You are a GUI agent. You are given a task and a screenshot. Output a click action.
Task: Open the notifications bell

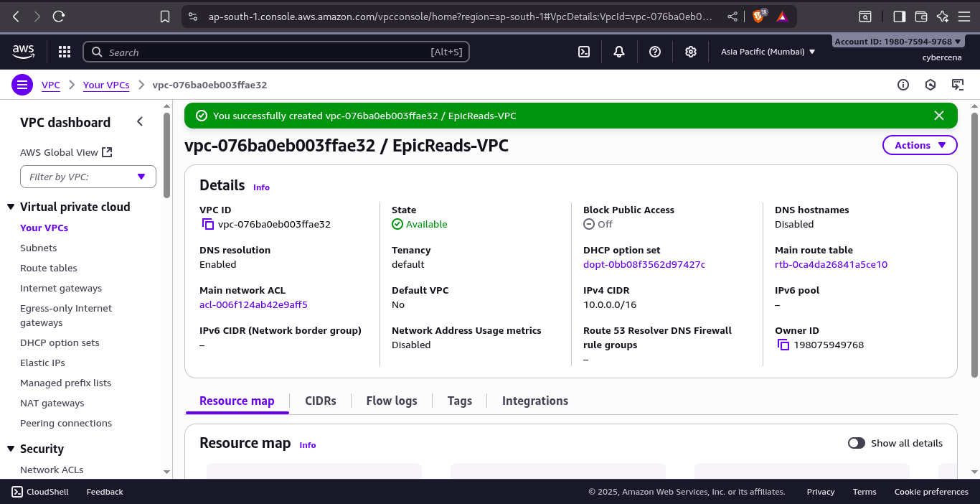(x=618, y=52)
